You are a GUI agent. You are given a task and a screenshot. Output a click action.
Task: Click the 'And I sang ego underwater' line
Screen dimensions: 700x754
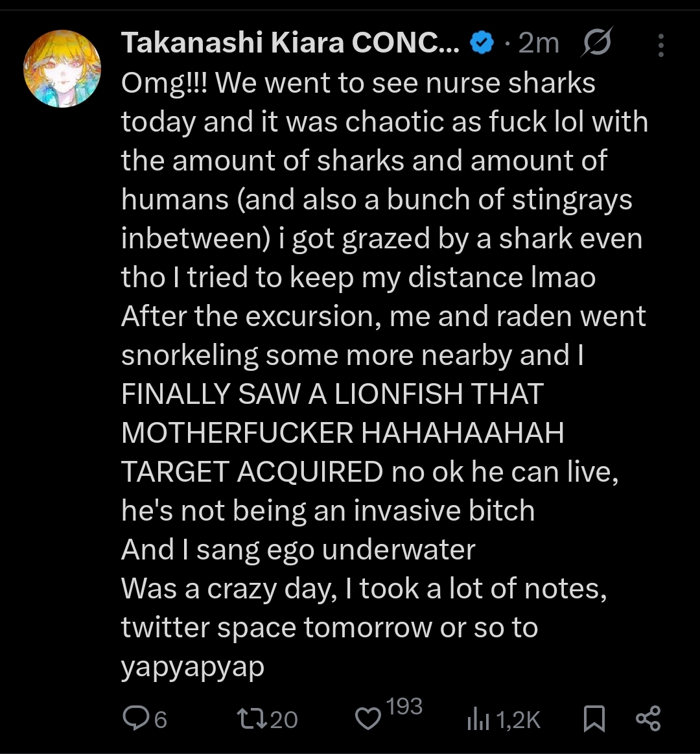point(298,550)
